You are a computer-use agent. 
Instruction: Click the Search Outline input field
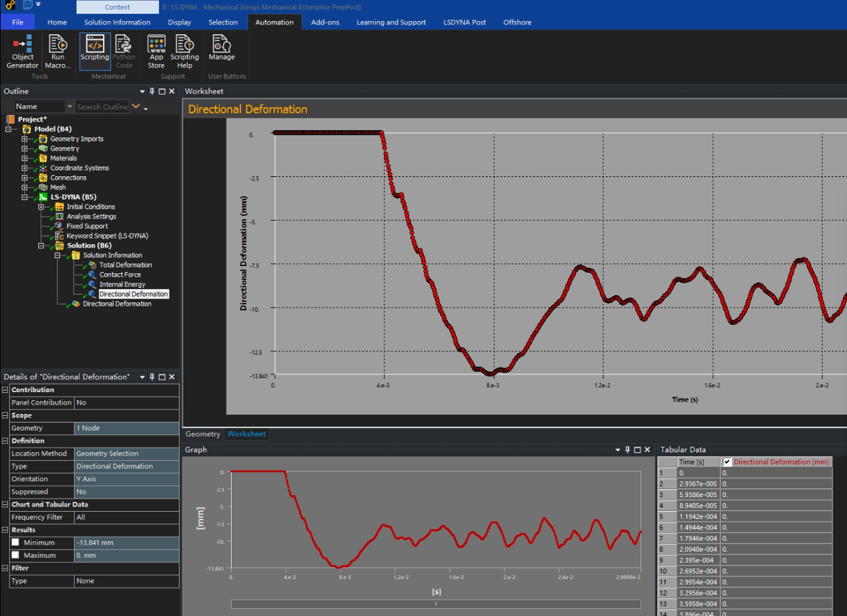[102, 106]
